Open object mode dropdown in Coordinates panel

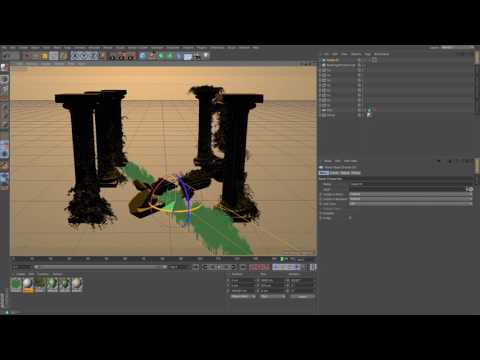242,296
